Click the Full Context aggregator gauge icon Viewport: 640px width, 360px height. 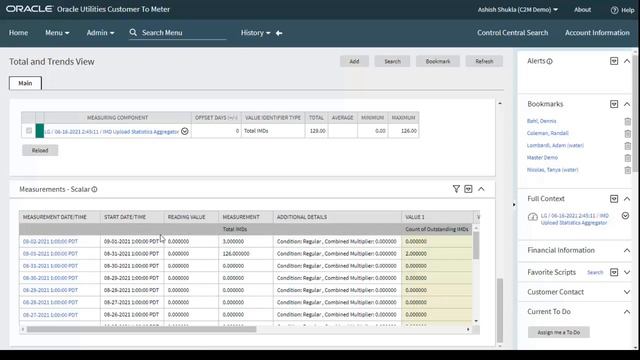(x=533, y=217)
